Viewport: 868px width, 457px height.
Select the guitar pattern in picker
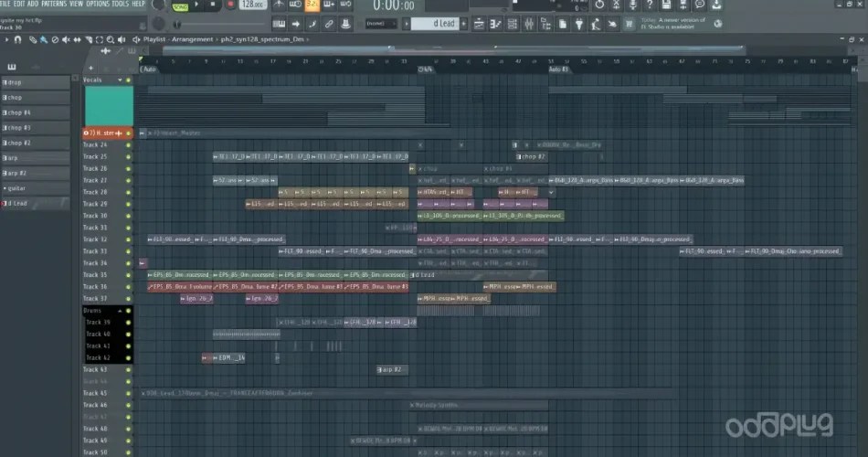point(36,188)
